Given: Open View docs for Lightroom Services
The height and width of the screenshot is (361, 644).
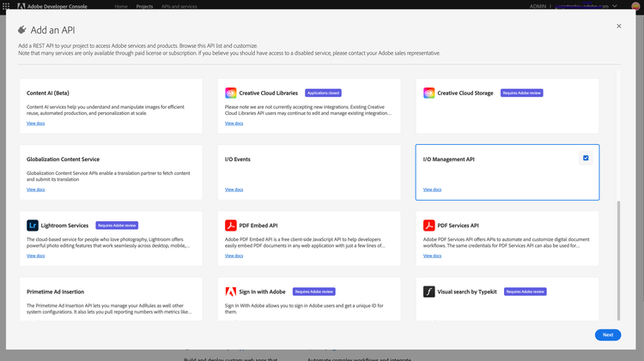Looking at the screenshot, I should (x=35, y=256).
